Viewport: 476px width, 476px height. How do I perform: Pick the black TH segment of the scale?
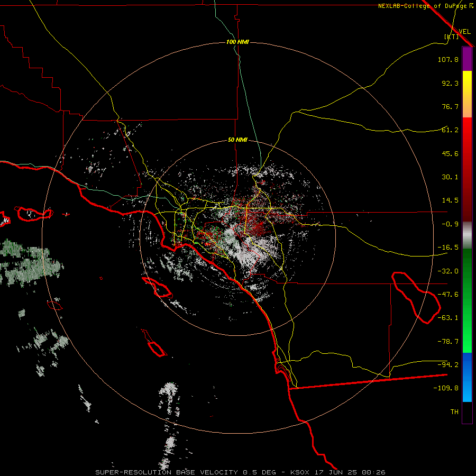[467, 412]
